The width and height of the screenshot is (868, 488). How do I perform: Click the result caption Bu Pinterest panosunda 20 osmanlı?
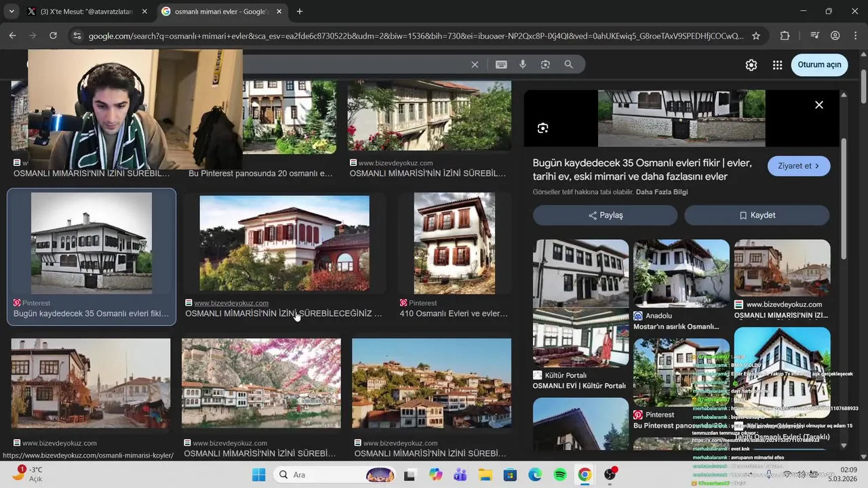click(260, 174)
